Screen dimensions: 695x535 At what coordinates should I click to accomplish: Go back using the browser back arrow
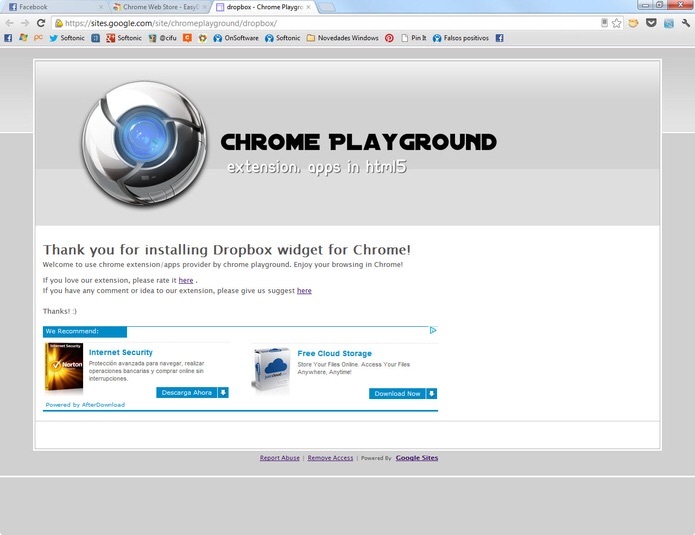coord(10,23)
